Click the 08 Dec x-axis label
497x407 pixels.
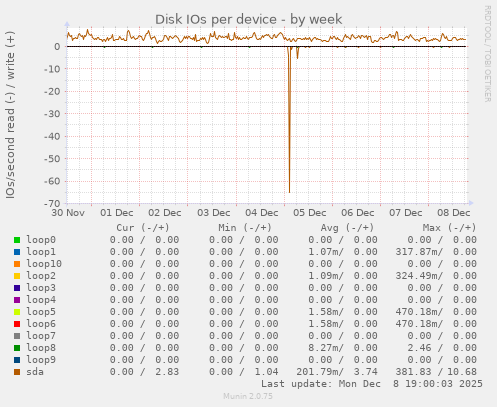(454, 213)
